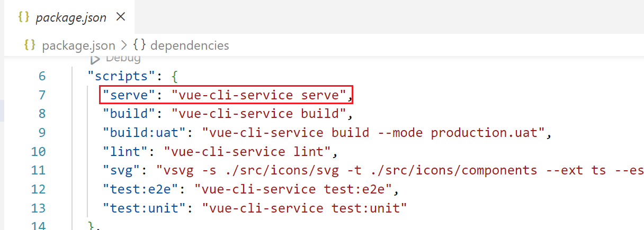Click the "vue-cli-service build" value
644x230 pixels.
pos(259,114)
